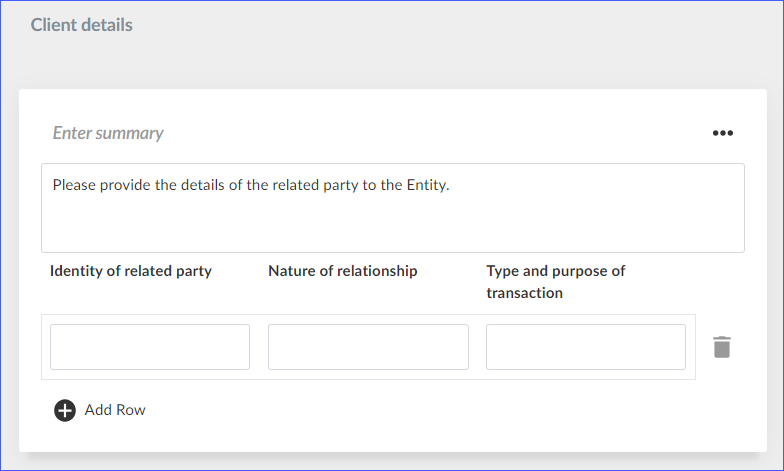Image resolution: width=784 pixels, height=471 pixels.
Task: Click the Add Row label
Action: pos(115,410)
